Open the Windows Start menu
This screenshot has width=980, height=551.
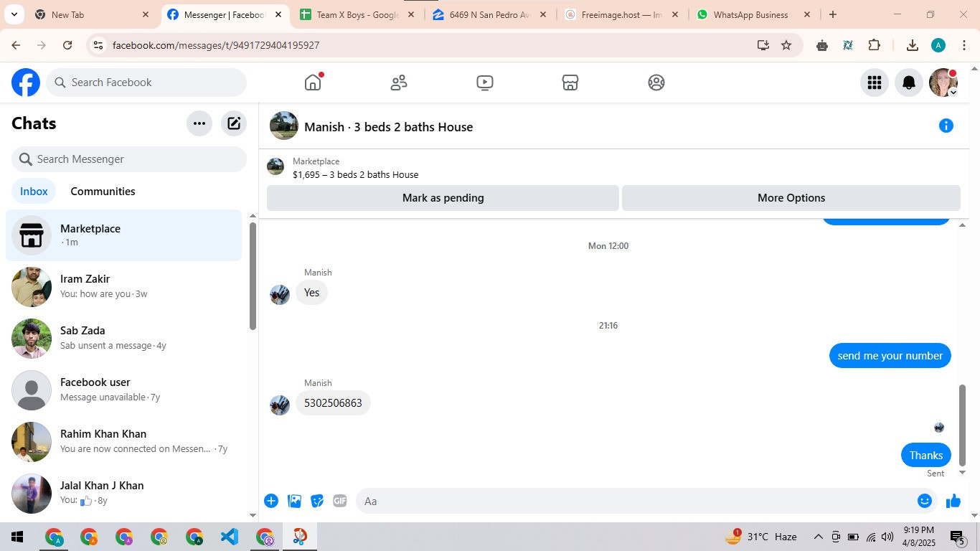coord(17,537)
